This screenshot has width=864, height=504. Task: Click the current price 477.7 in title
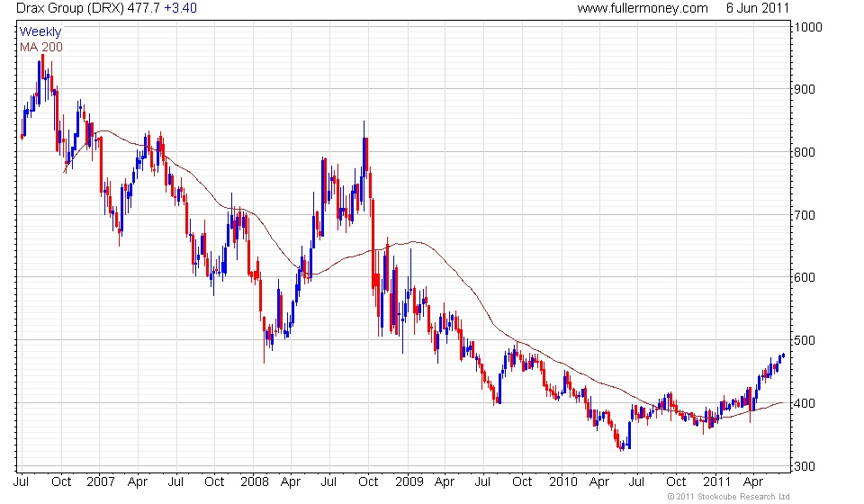(144, 8)
